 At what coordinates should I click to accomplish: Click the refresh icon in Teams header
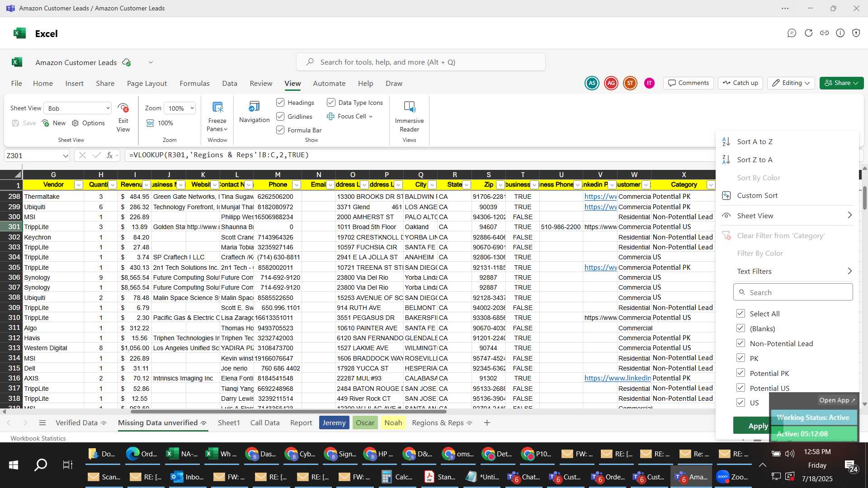tap(808, 33)
